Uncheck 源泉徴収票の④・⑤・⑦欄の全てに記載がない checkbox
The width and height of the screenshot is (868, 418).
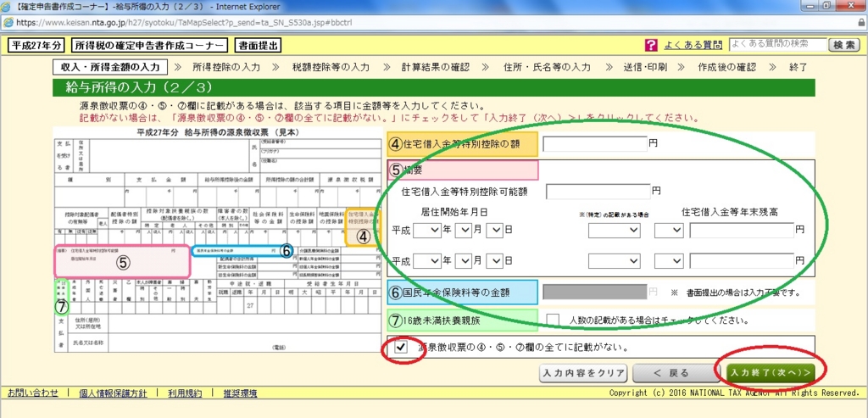point(402,348)
